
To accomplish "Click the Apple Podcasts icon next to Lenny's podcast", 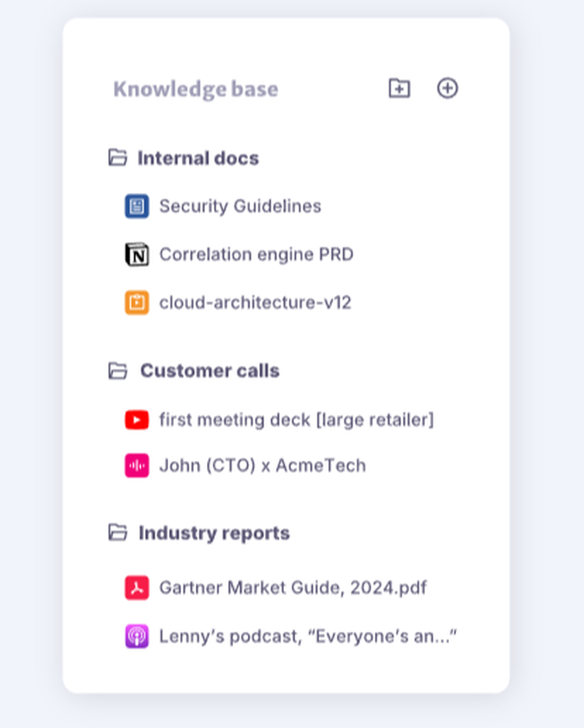I will (136, 636).
